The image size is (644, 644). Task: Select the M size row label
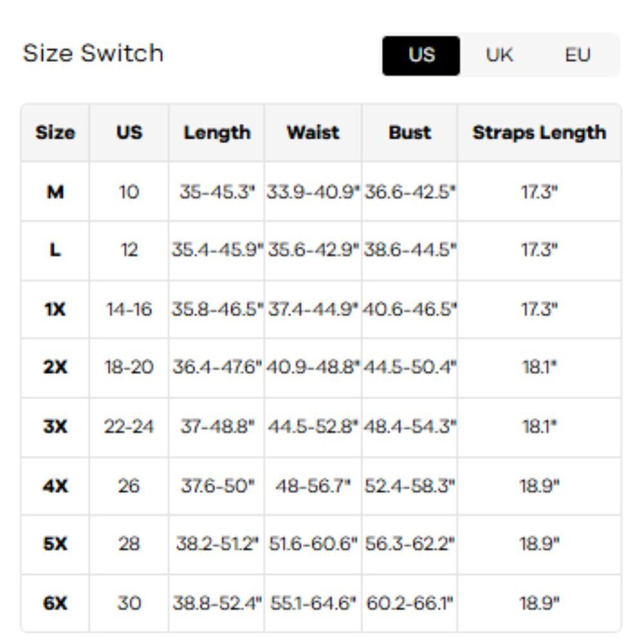point(55,192)
